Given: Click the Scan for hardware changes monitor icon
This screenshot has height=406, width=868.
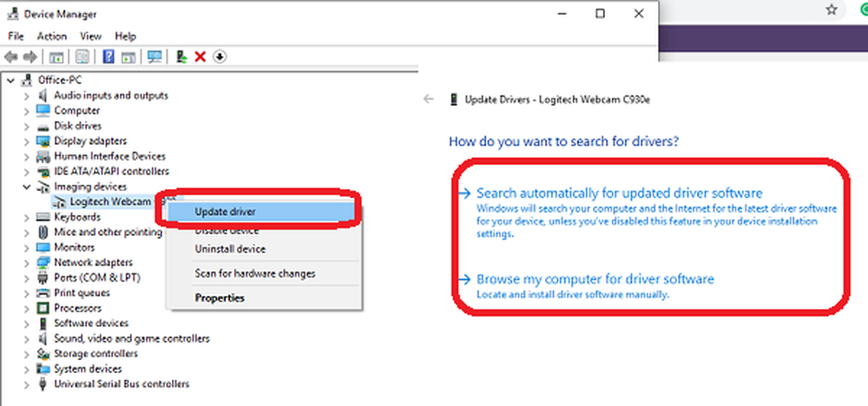Looking at the screenshot, I should (x=155, y=56).
